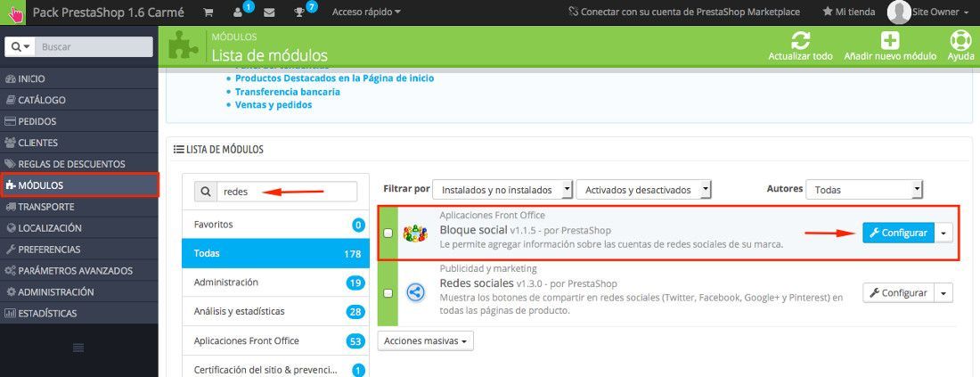Screen dimensions: 980x377
Task: Open the shopping cart icon in top bar
Action: (208, 12)
